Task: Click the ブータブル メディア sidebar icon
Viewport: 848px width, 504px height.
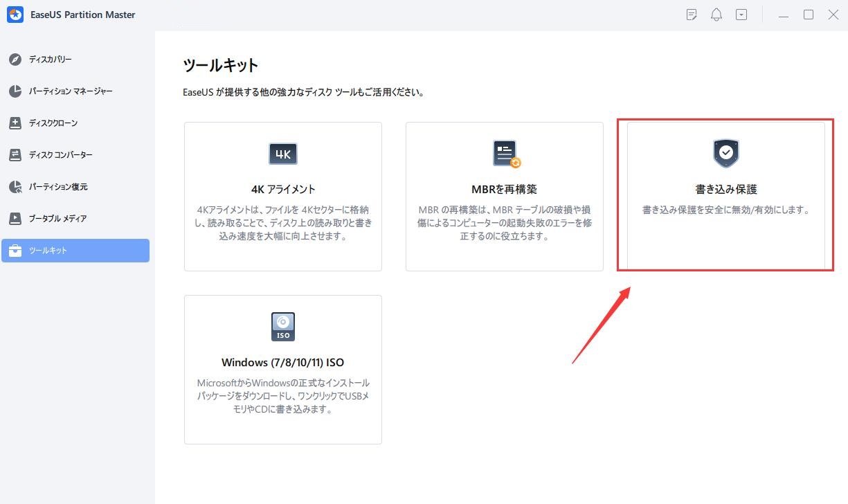Action: (x=15, y=219)
